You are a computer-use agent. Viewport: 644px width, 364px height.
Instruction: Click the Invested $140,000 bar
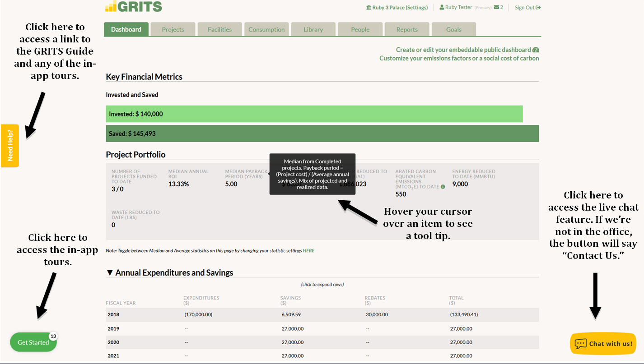tap(314, 114)
